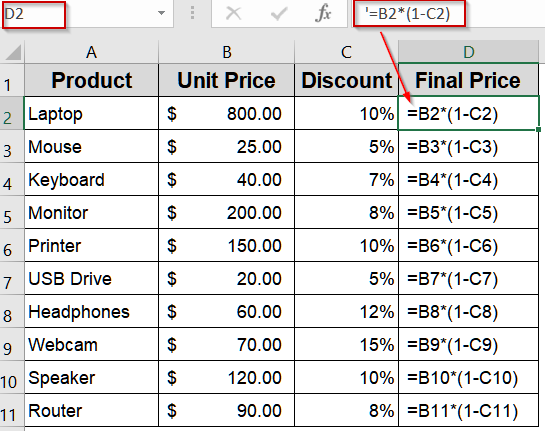Click the Cancel X icon in formula bar
This screenshot has width=545, height=431.
pyautogui.click(x=233, y=14)
